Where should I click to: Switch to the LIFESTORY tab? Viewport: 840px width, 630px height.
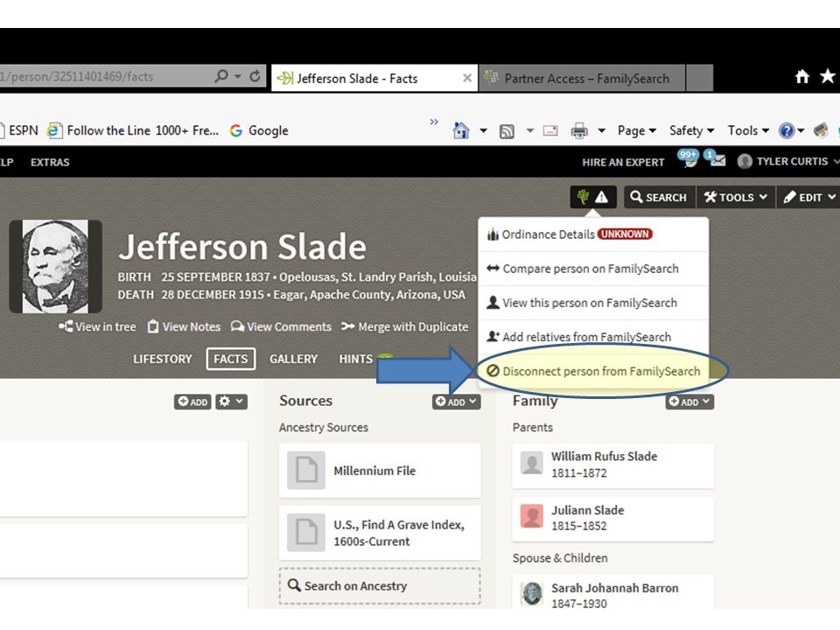coord(163,359)
